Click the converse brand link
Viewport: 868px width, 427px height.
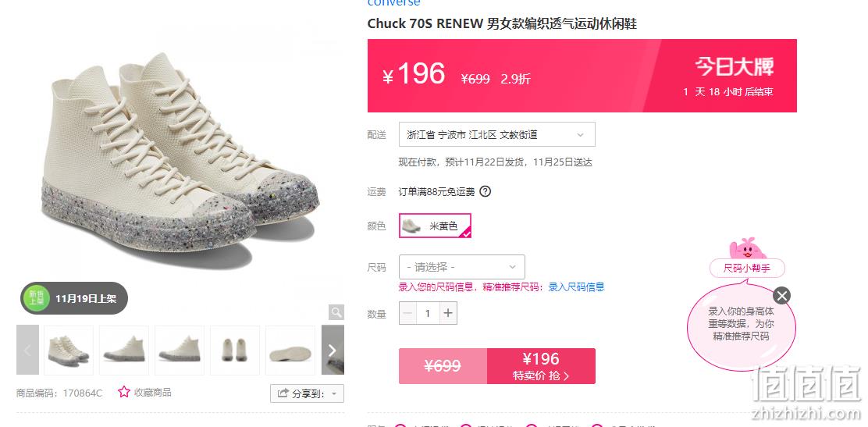tap(393, 3)
